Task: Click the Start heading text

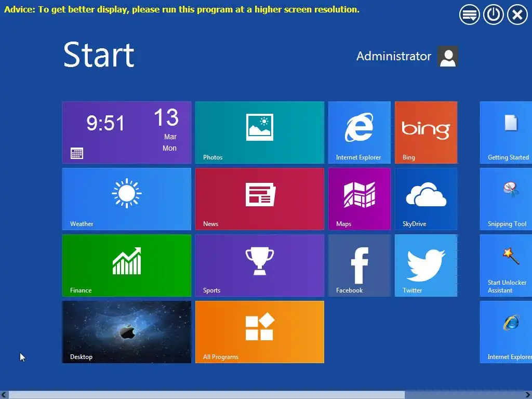Action: coord(99,54)
